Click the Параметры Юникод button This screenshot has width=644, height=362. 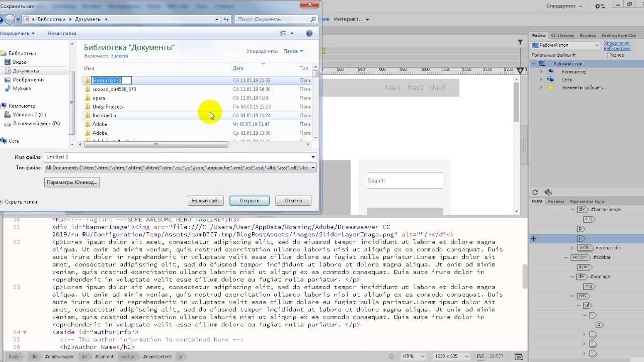(x=72, y=182)
